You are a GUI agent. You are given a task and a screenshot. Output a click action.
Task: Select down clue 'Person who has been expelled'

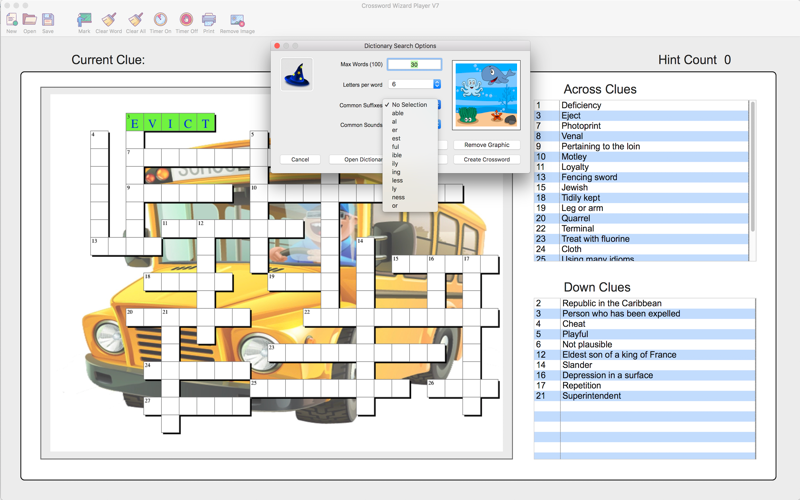click(644, 313)
